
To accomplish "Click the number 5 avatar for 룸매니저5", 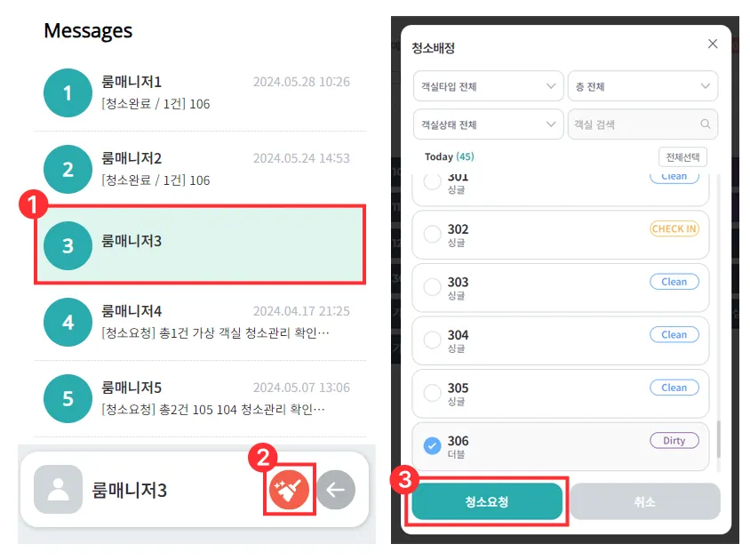I will [x=68, y=399].
